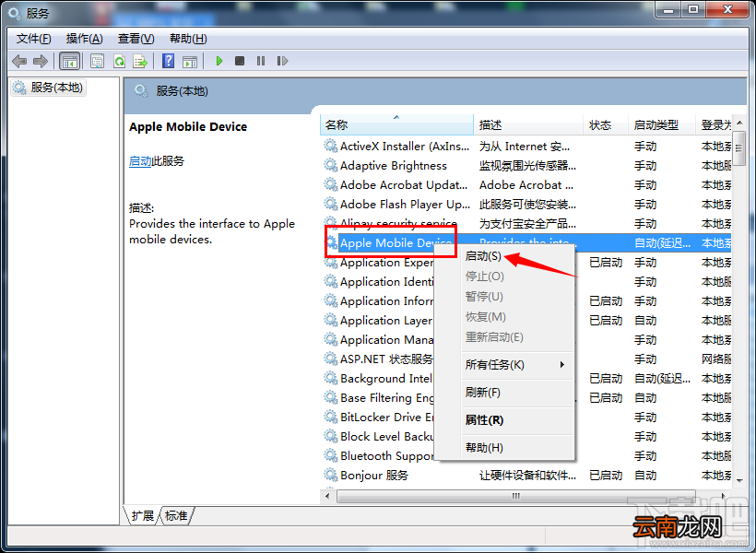This screenshot has height=553, width=756.
Task: Click the gear icon beside Background Intelligent row
Action: point(330,378)
